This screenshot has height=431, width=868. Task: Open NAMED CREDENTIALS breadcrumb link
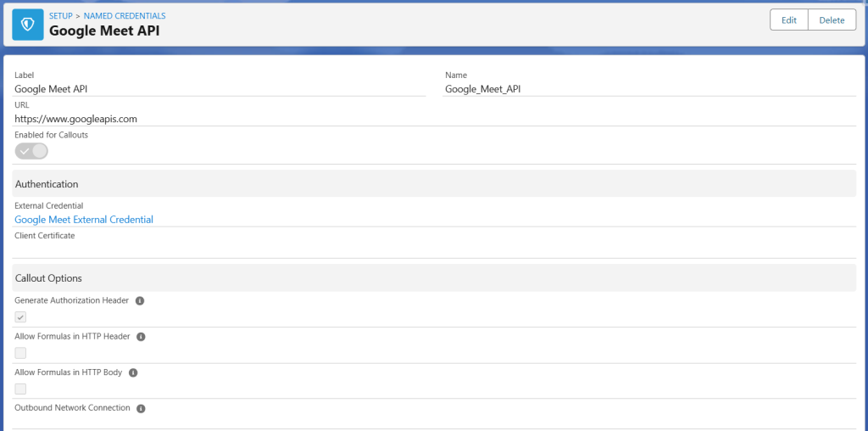(x=125, y=16)
